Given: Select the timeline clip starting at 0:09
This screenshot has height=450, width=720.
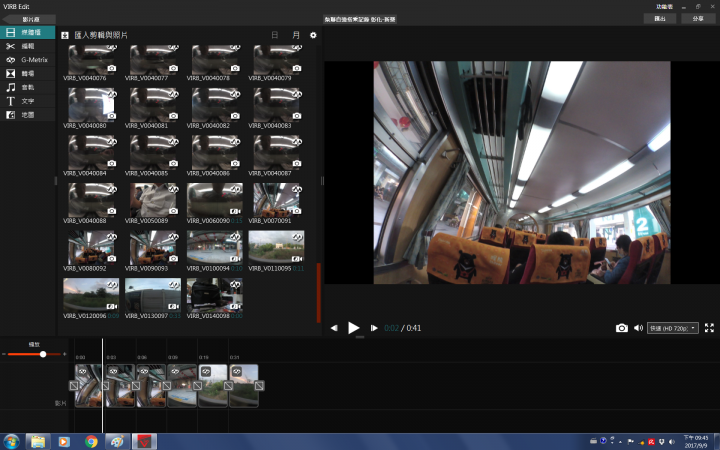Looking at the screenshot, I should coord(182,386).
